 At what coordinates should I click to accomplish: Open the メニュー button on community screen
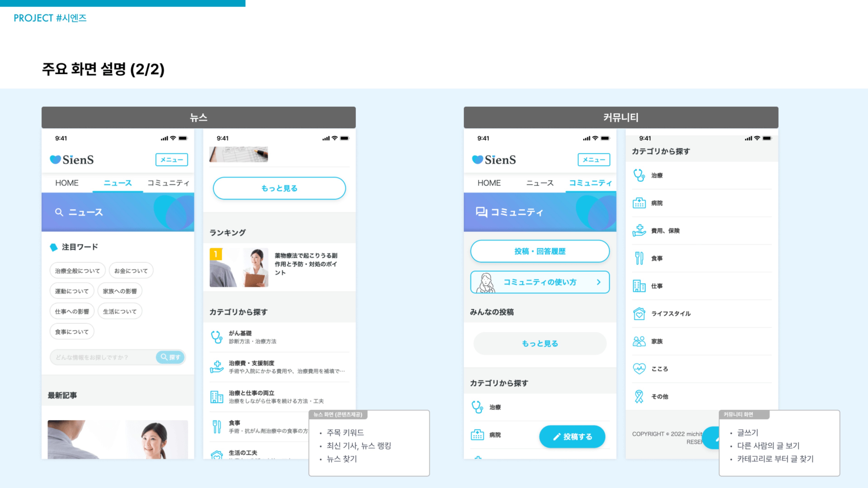click(594, 160)
